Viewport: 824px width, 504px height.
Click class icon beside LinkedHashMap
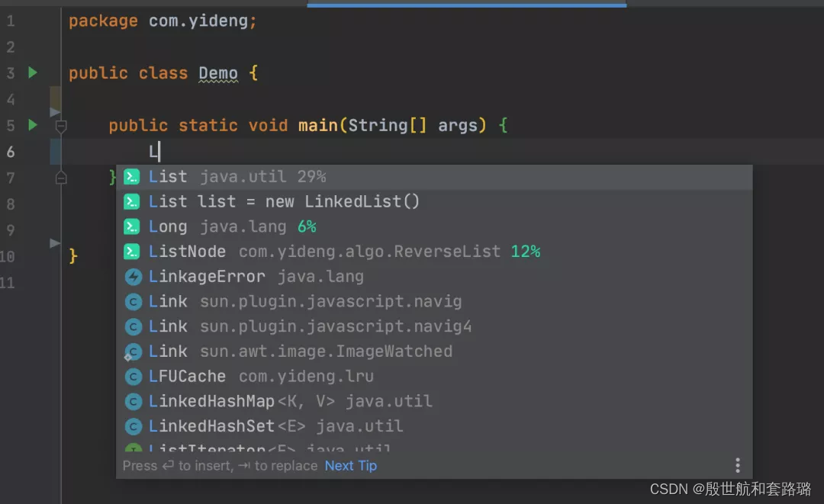(x=133, y=402)
